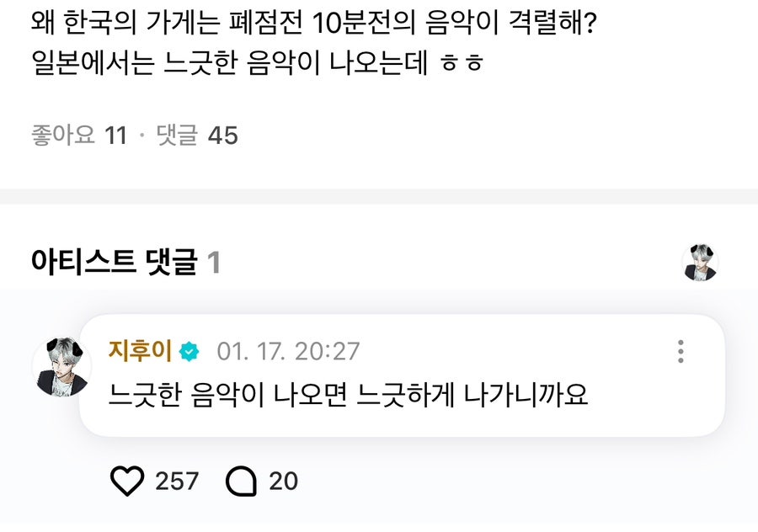Click the comment timestamp 01. 17. 20:27
This screenshot has height=532, width=758.
pos(288,351)
